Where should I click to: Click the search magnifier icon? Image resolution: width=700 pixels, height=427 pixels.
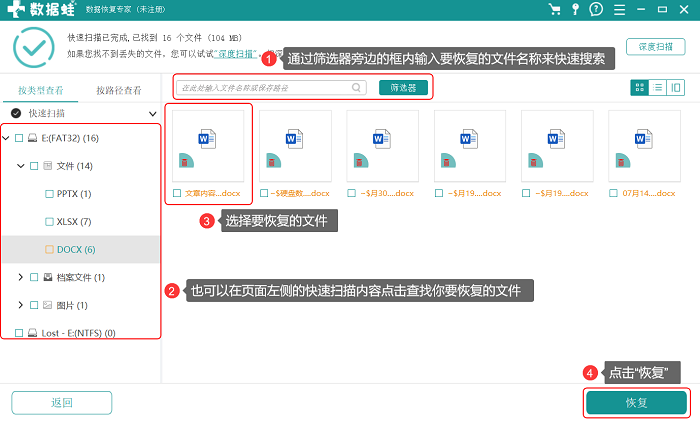point(356,88)
